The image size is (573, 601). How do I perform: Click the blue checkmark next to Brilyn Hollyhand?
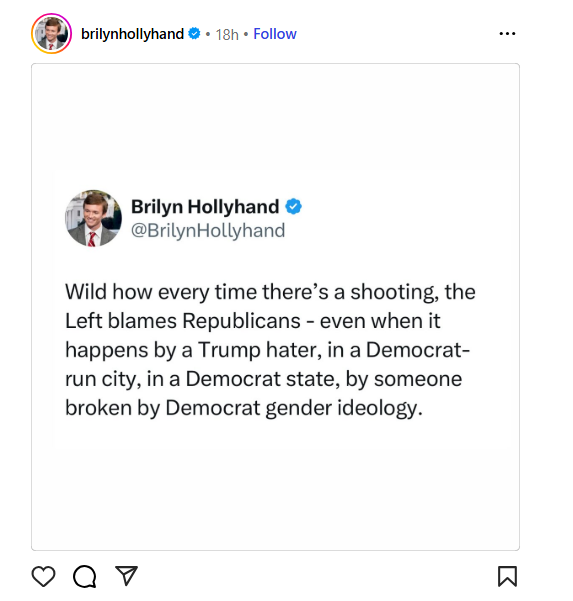point(294,207)
